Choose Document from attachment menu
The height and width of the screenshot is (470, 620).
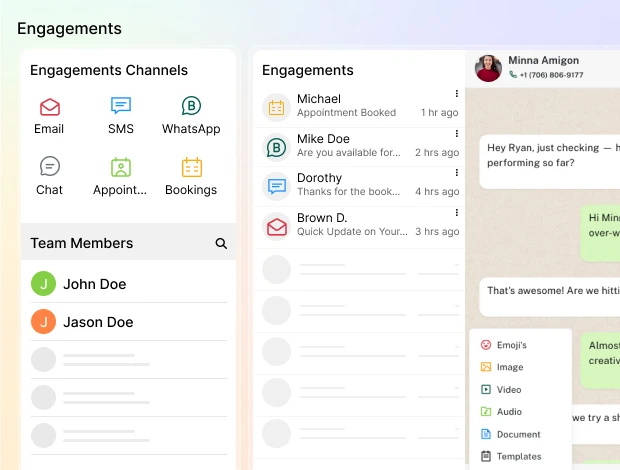click(x=510, y=434)
